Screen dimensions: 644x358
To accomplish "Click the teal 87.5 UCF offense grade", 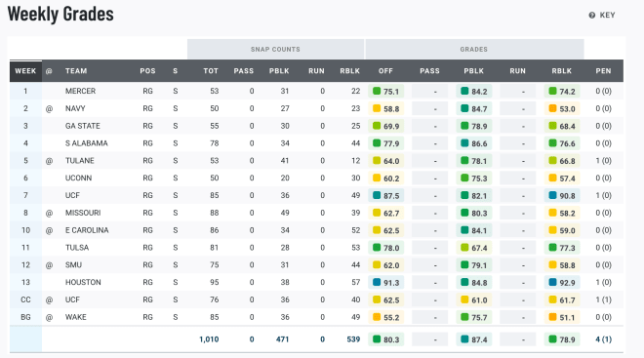I will (x=386, y=196).
